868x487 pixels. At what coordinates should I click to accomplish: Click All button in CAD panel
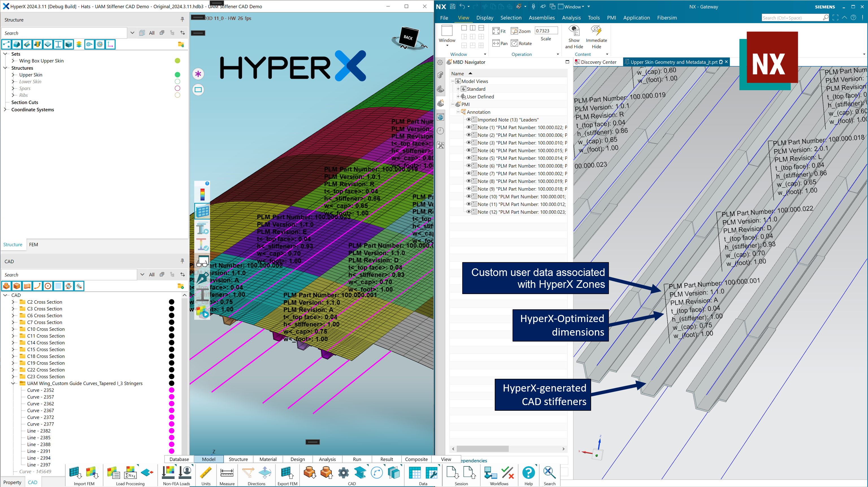coord(152,275)
